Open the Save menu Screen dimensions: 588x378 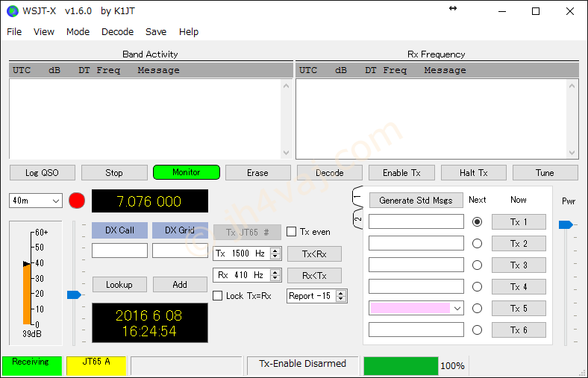[x=156, y=32]
